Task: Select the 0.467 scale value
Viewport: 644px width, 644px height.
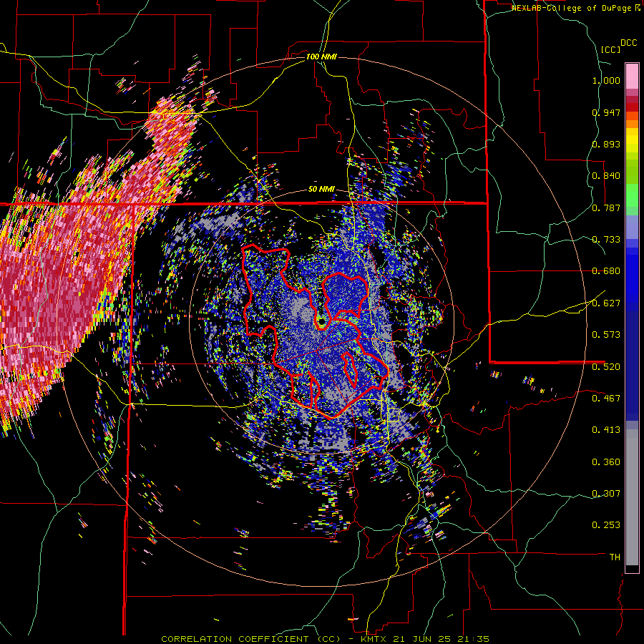Action: (606, 399)
